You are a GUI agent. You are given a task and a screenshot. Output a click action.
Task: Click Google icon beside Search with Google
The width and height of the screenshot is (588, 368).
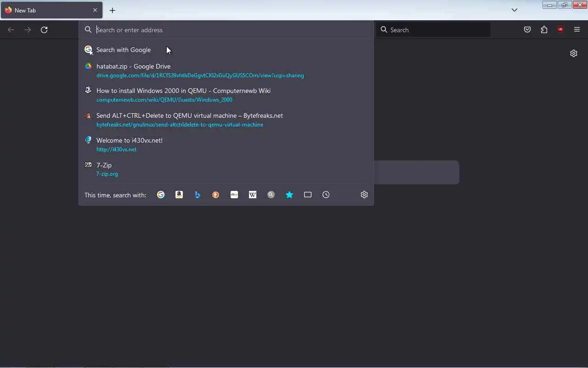coord(88,50)
